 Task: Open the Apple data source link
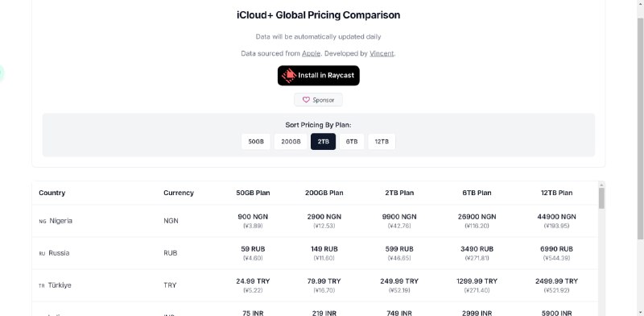click(x=311, y=53)
